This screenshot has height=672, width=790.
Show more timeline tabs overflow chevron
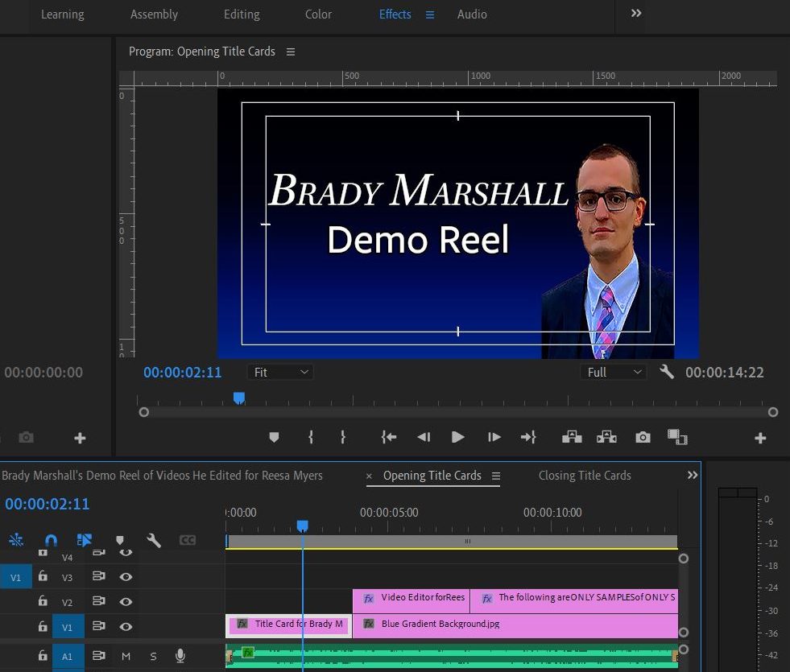tap(693, 475)
